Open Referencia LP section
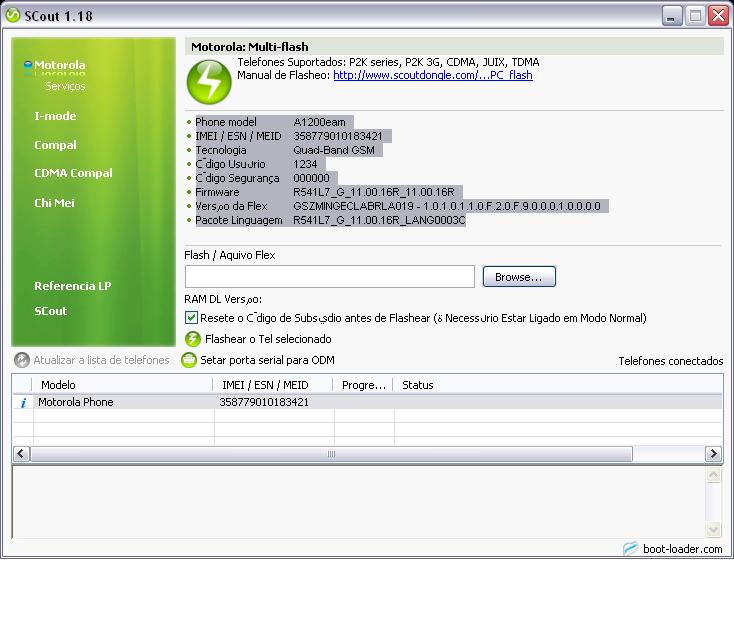 pos(73,286)
